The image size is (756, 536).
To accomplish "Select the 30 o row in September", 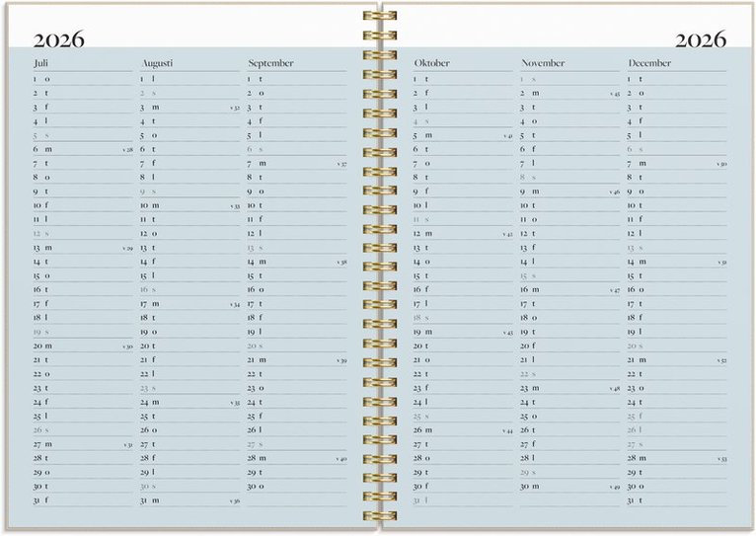I will pos(296,487).
